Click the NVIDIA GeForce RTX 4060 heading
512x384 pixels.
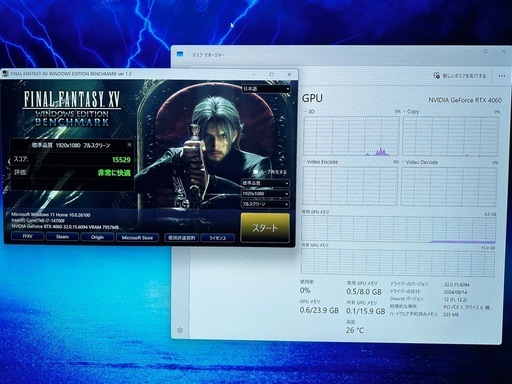(465, 100)
